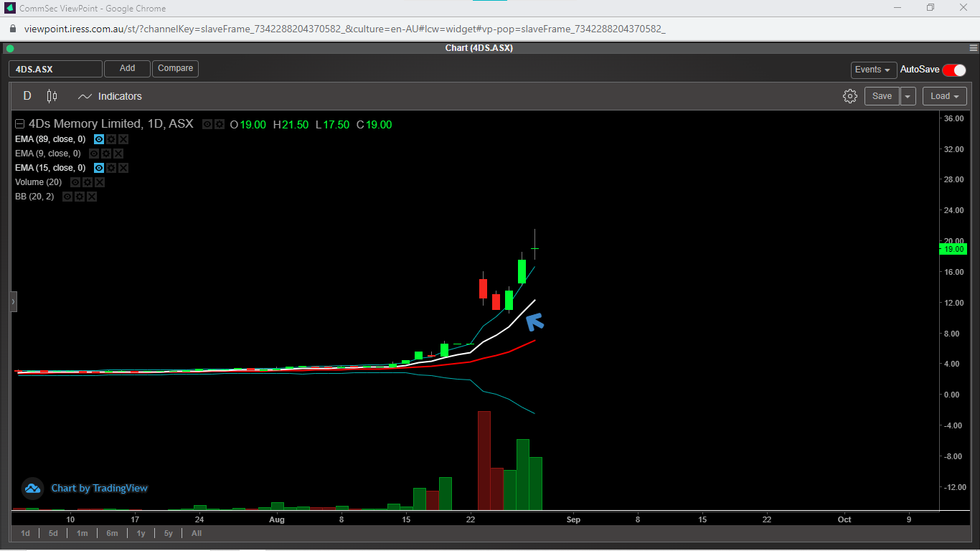Image resolution: width=980 pixels, height=551 pixels.
Task: Select the 1y time range
Action: click(x=141, y=533)
